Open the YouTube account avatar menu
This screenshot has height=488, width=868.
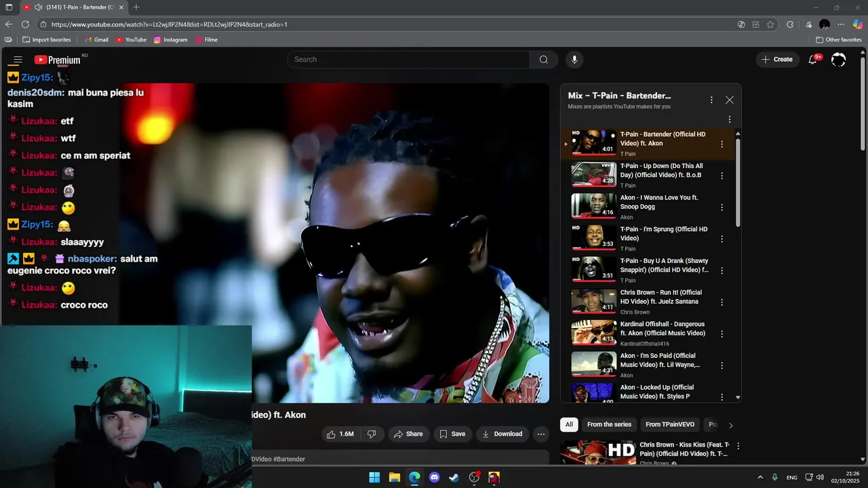839,60
